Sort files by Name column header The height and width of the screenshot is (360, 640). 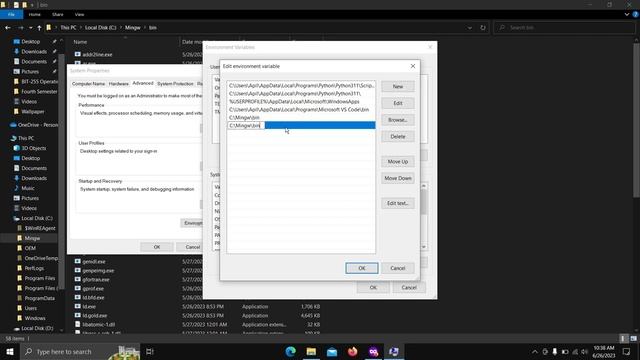[80, 42]
